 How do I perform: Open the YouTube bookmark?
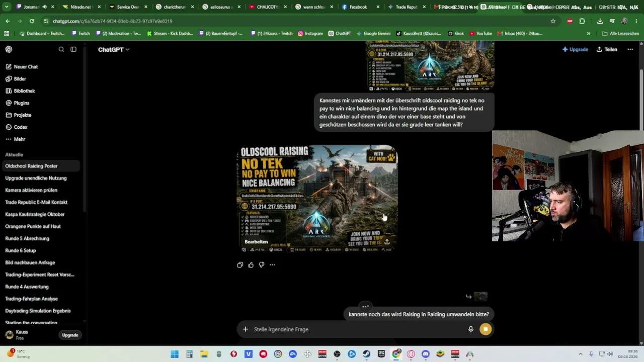[x=480, y=34]
